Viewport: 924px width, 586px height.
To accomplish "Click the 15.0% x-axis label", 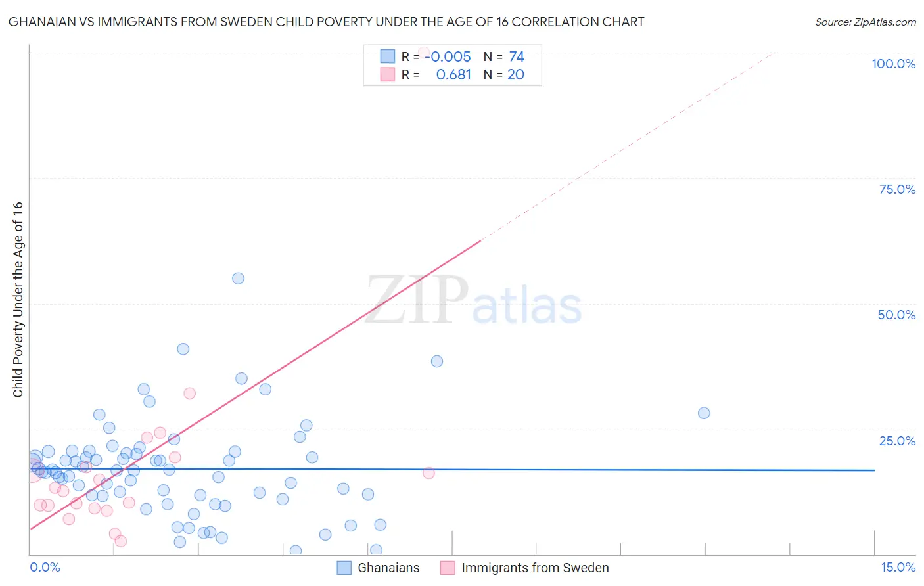I will [x=898, y=567].
